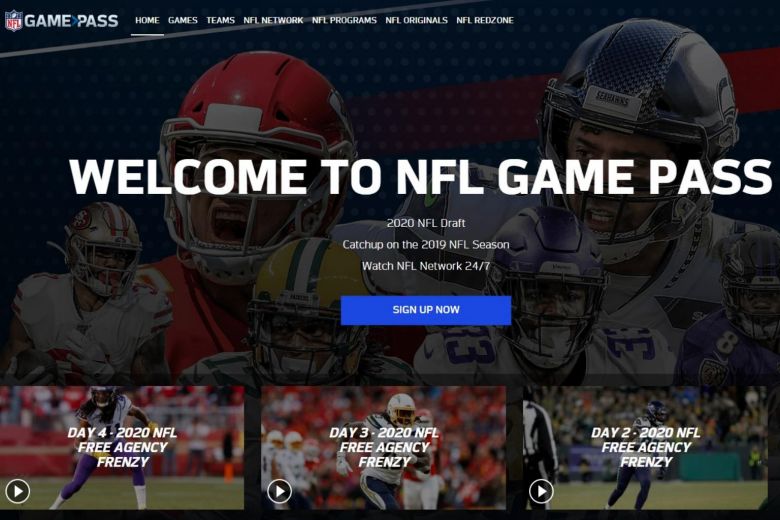This screenshot has width=780, height=520.
Task: Open the Day 4 2020 NFL Free Agency thumbnail
Action: click(x=122, y=447)
